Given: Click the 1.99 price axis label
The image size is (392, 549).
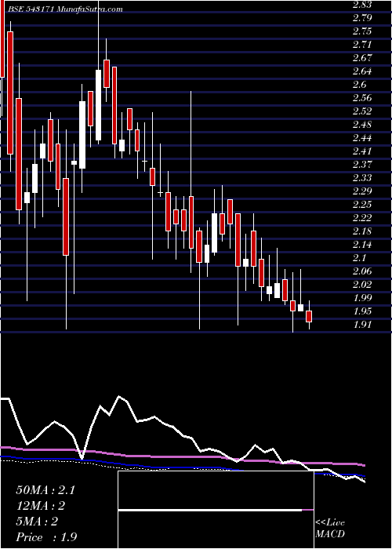Looking at the screenshot, I should point(361,298).
